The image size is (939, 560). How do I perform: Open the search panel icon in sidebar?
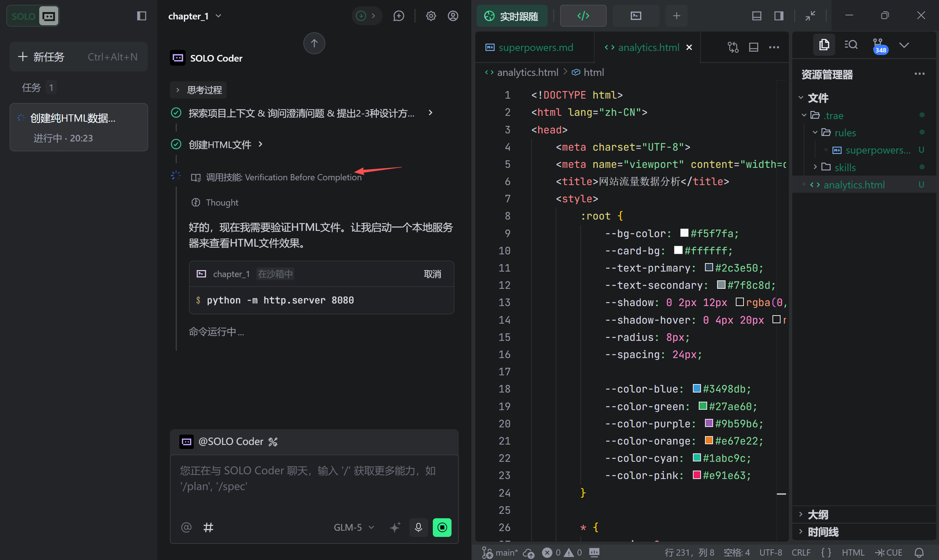851,45
